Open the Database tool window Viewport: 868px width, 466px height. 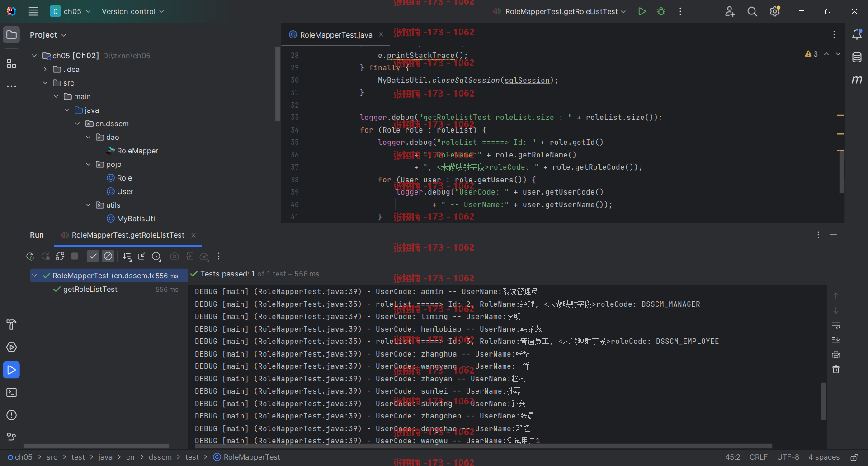tap(857, 57)
